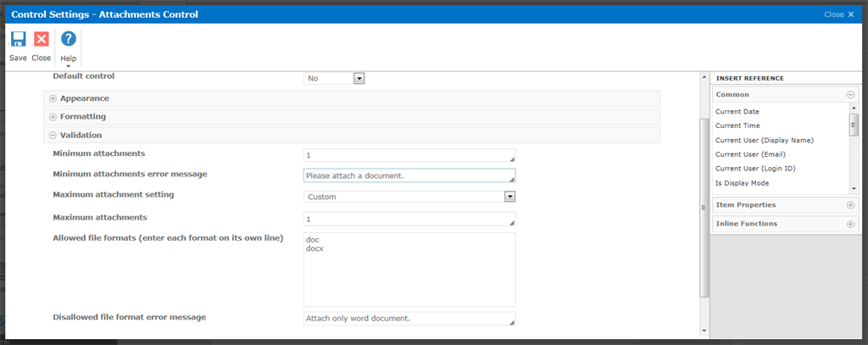The width and height of the screenshot is (868, 345).
Task: Click the Save floppy disk icon
Action: pos(18,39)
